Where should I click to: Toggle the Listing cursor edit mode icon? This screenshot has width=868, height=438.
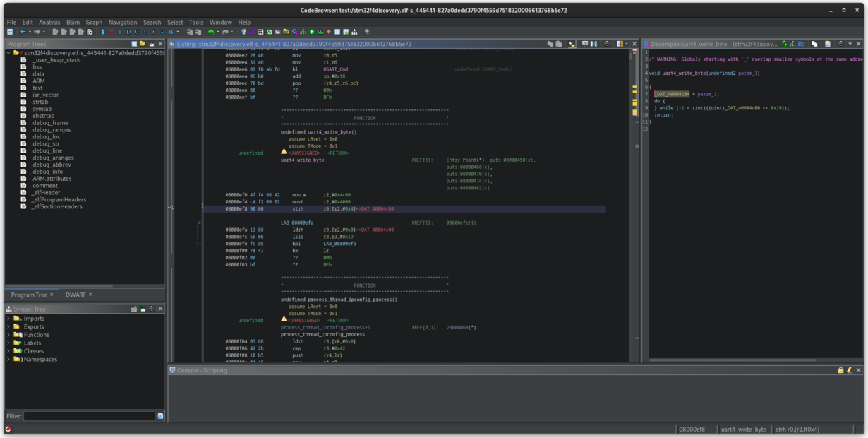click(572, 44)
